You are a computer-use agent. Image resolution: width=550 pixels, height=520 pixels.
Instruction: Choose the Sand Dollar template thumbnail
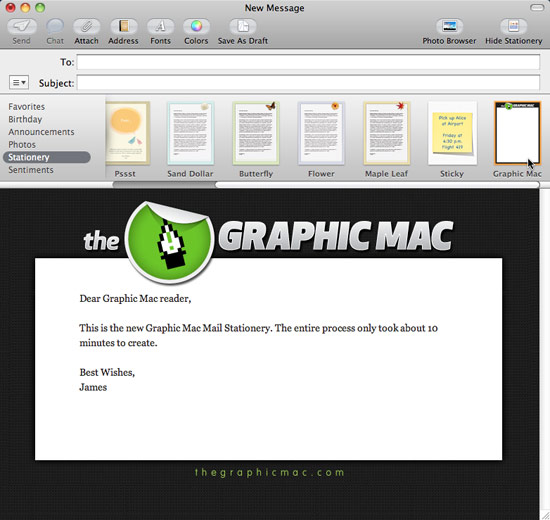(190, 133)
